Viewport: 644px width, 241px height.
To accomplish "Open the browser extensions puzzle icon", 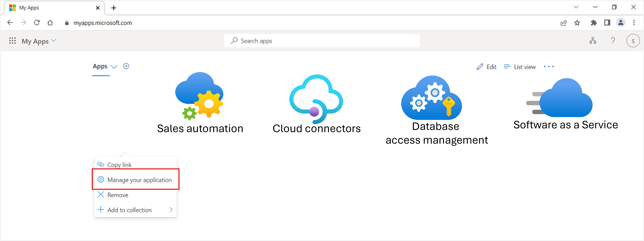I will pyautogui.click(x=594, y=23).
